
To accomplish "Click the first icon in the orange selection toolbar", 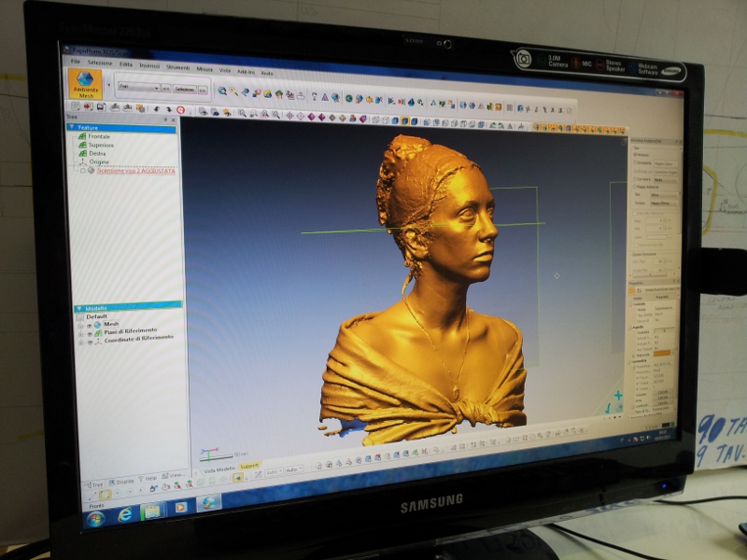I will [x=537, y=127].
